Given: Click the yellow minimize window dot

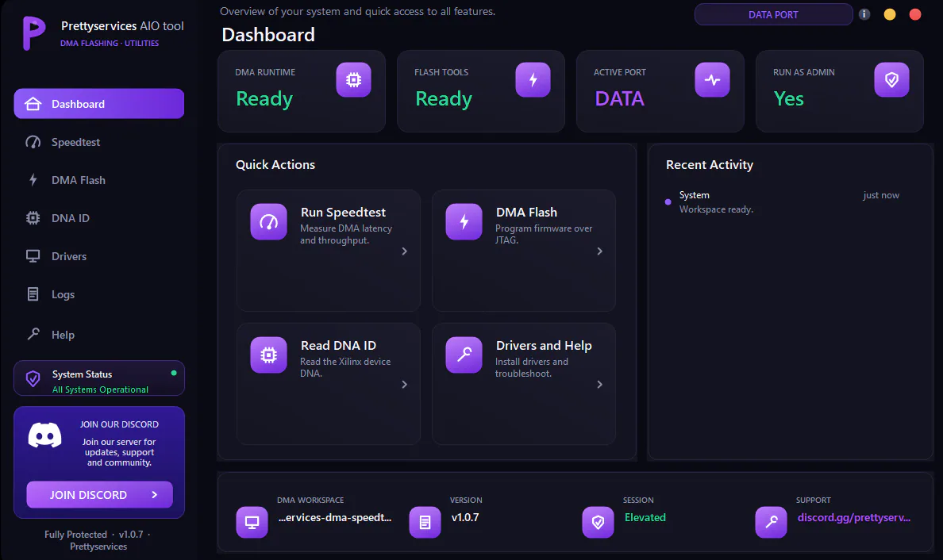Looking at the screenshot, I should (890, 14).
